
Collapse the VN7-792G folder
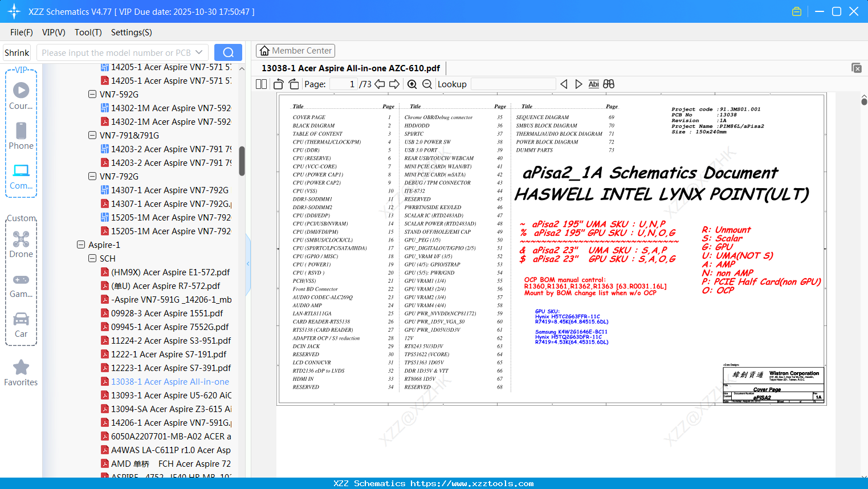tap(92, 176)
